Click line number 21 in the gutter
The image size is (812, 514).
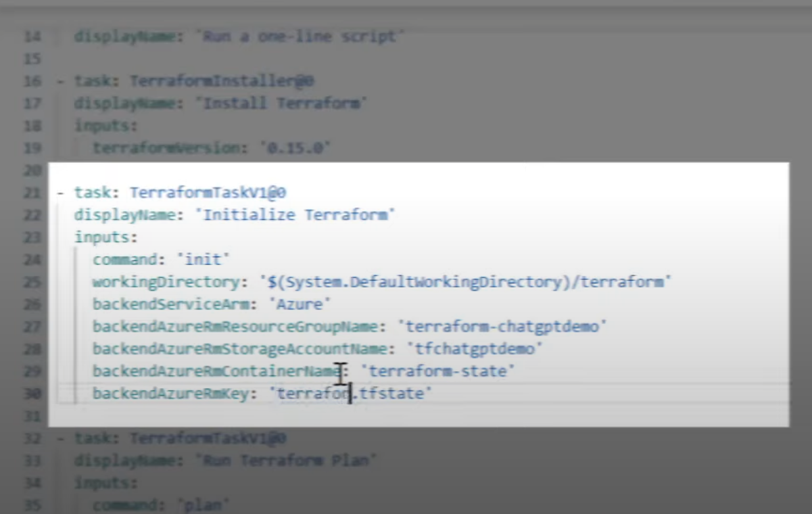(x=32, y=193)
